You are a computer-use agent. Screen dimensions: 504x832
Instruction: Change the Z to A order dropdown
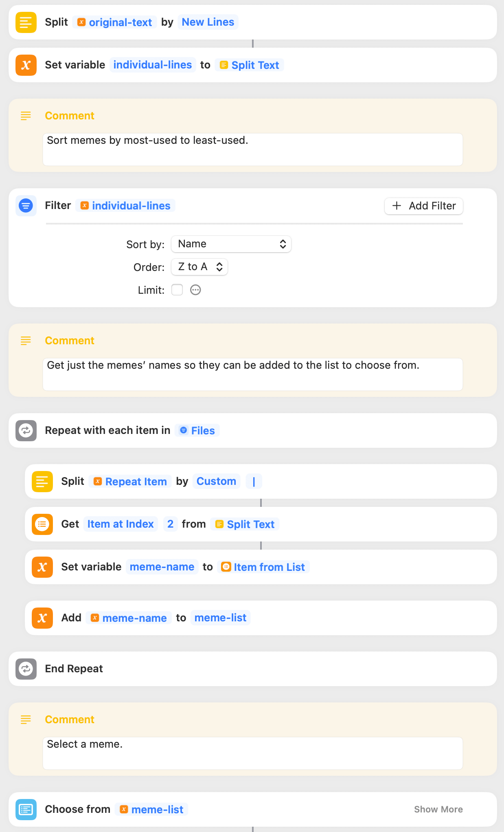(x=199, y=267)
